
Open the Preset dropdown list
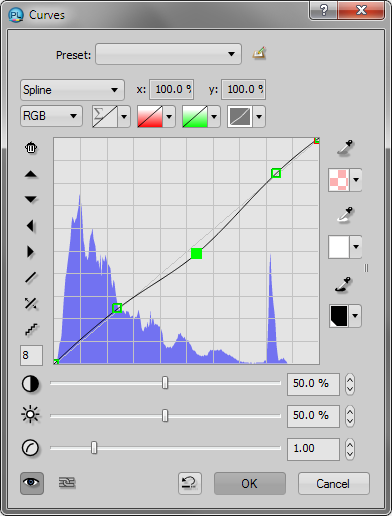point(168,54)
